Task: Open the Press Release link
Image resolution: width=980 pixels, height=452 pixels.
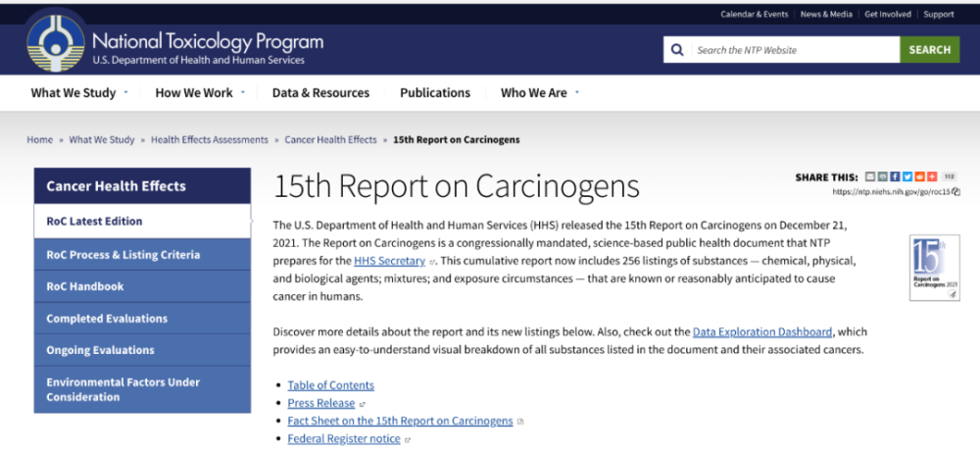Action: coord(321,403)
